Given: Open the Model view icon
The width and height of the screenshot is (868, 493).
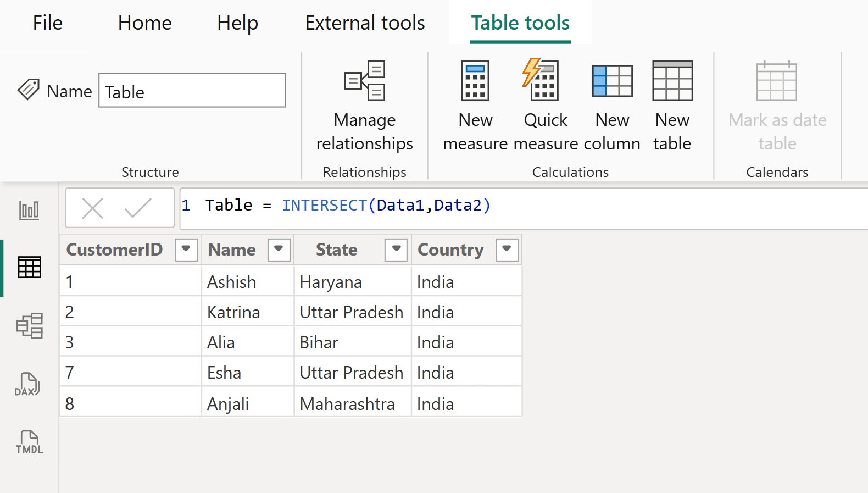Looking at the screenshot, I should click(29, 326).
